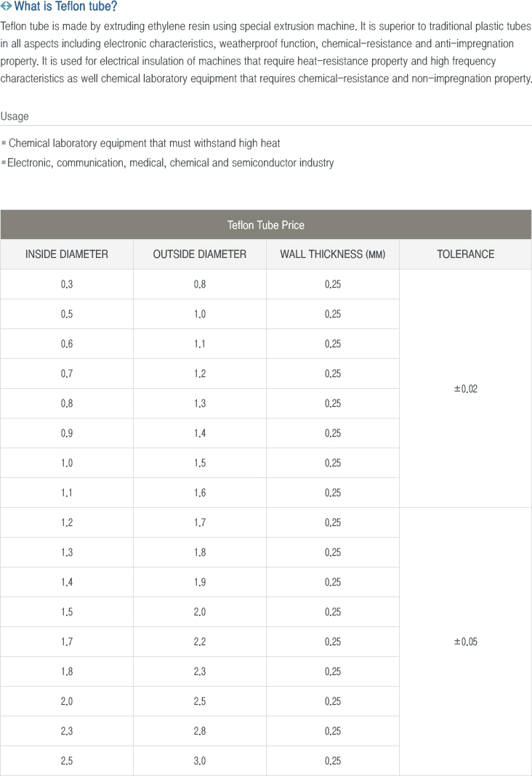The width and height of the screenshot is (532, 776).
Task: Click the double-arrow icon beside the heading
Action: [x=7, y=7]
